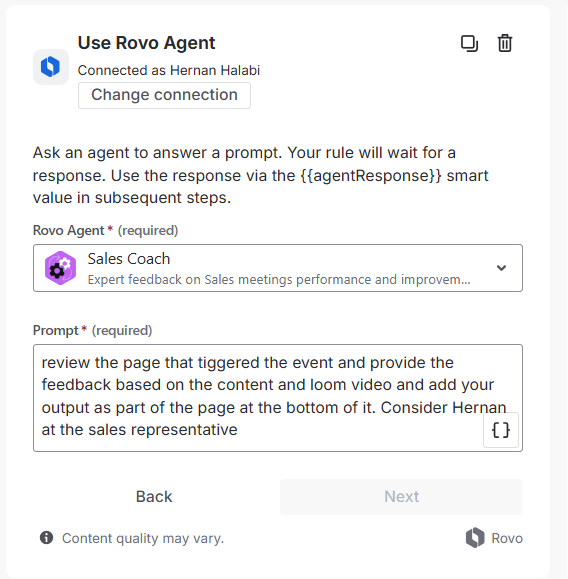Open the Sales Coach agent selector
568x579 pixels.
pyautogui.click(x=278, y=268)
